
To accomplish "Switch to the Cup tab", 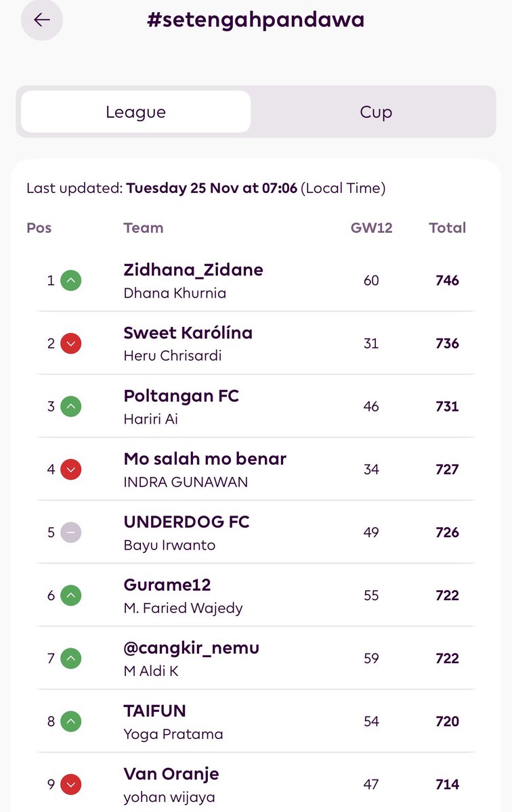I will coord(376,112).
